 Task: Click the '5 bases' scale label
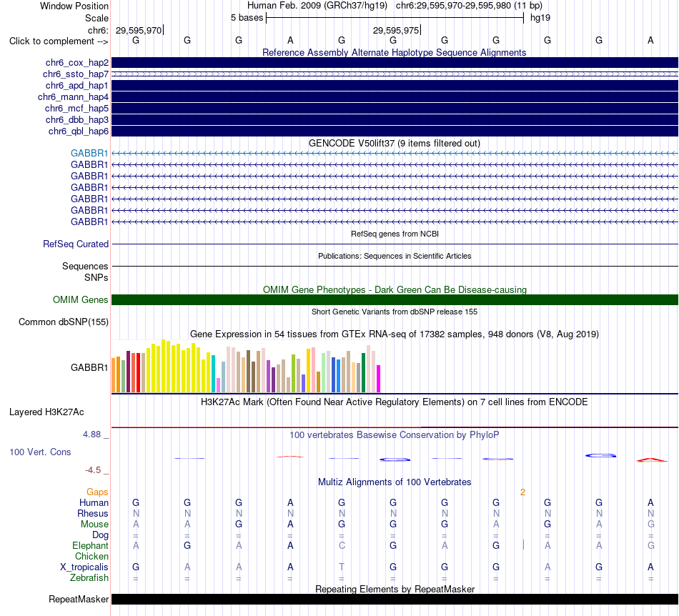[247, 18]
